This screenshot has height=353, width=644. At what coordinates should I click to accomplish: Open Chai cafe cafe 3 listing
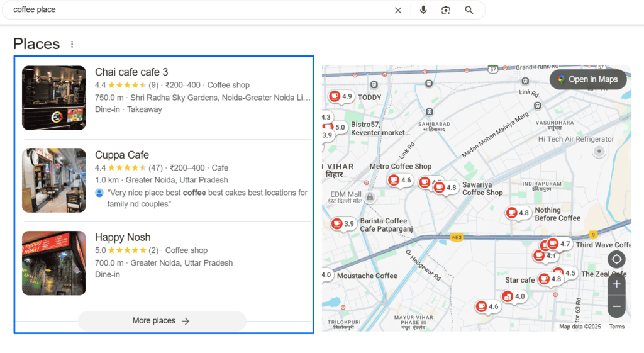[131, 72]
